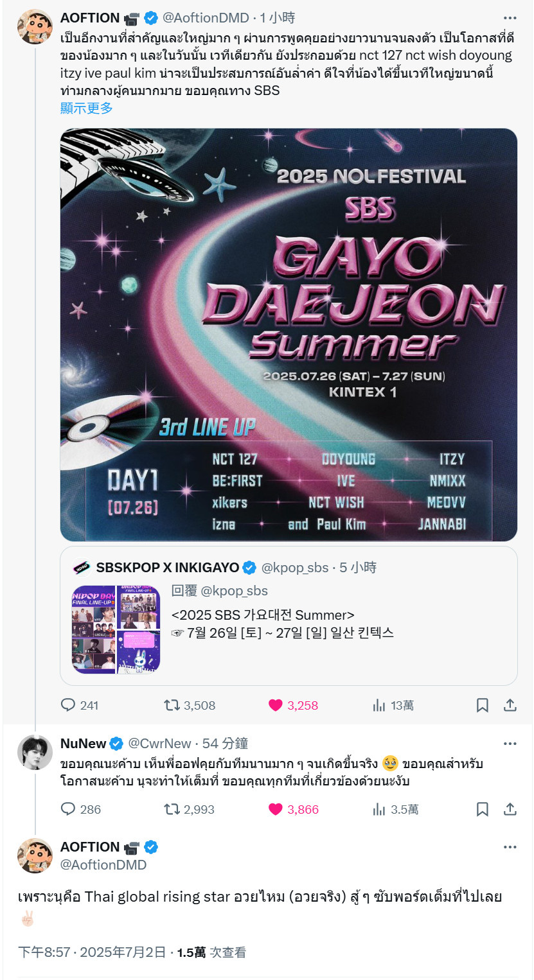Open NuNew's profile avatar
534x980 pixels.
[x=35, y=751]
